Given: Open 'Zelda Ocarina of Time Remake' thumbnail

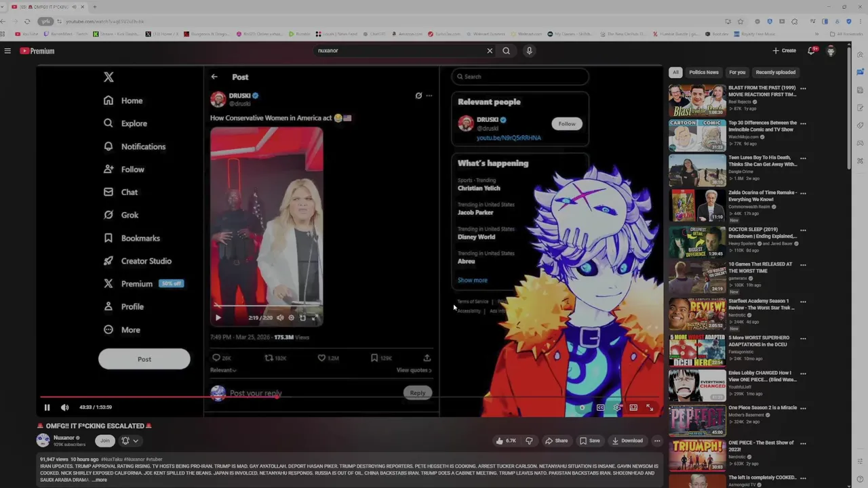Looking at the screenshot, I should [x=697, y=205].
